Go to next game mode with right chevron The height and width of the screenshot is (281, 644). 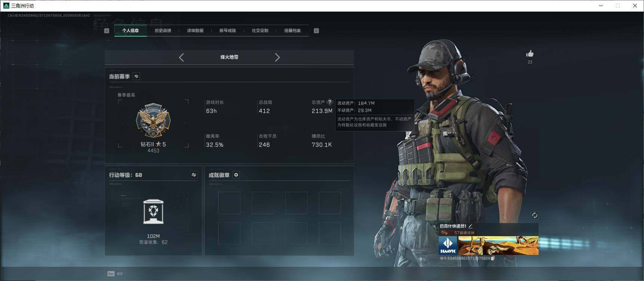click(277, 57)
